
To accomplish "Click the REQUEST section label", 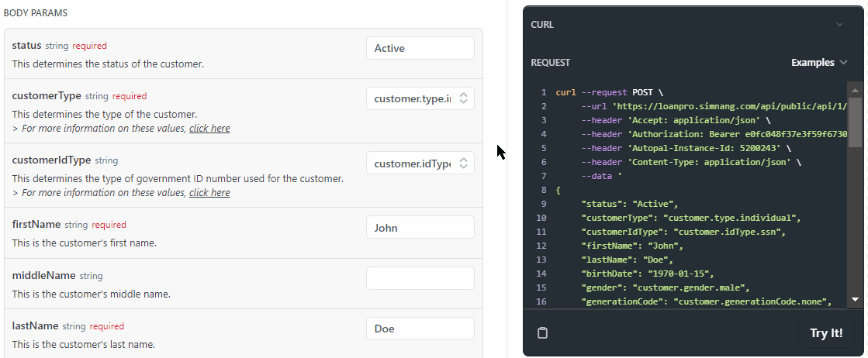I will 550,62.
